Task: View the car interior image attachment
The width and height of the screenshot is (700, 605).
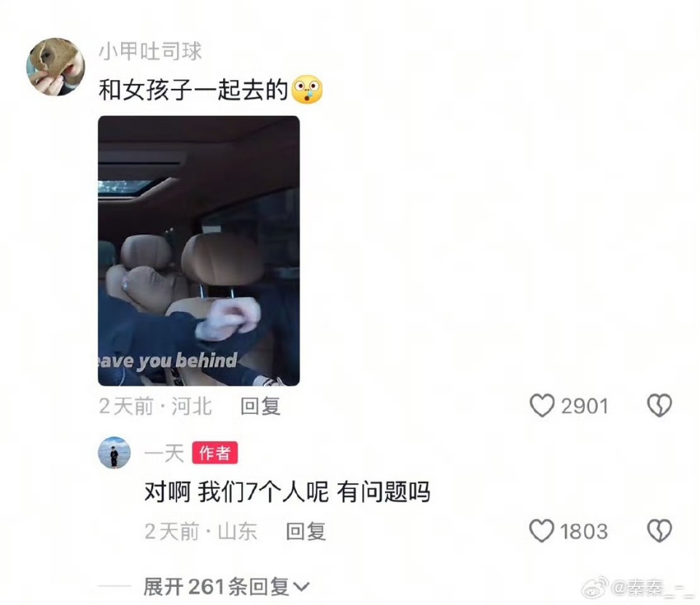Action: click(198, 251)
